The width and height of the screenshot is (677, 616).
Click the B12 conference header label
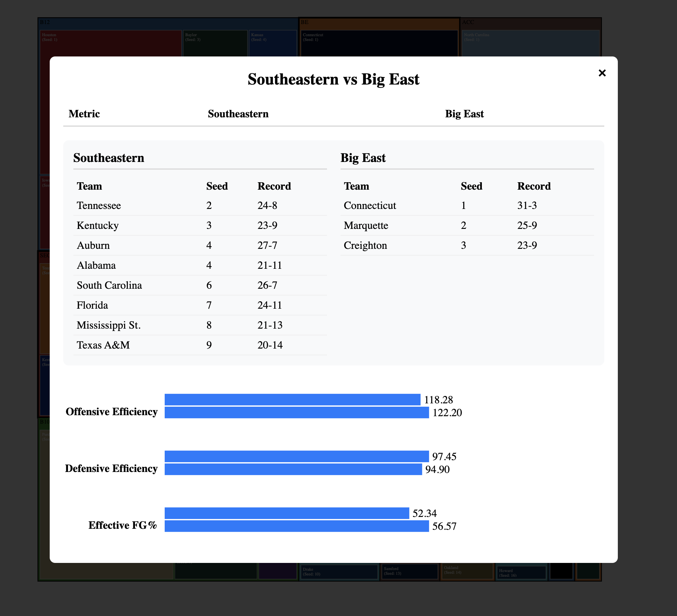tap(45, 22)
